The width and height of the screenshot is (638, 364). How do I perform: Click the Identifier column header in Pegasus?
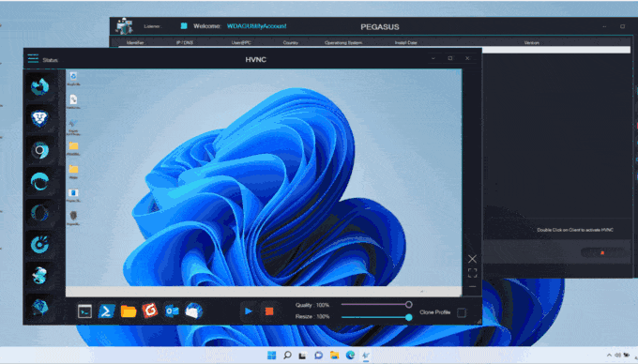click(x=135, y=43)
